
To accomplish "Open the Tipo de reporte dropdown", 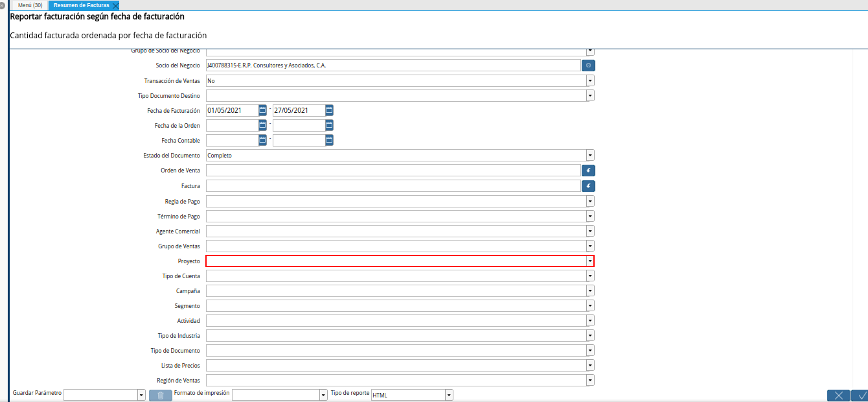I will pyautogui.click(x=449, y=395).
